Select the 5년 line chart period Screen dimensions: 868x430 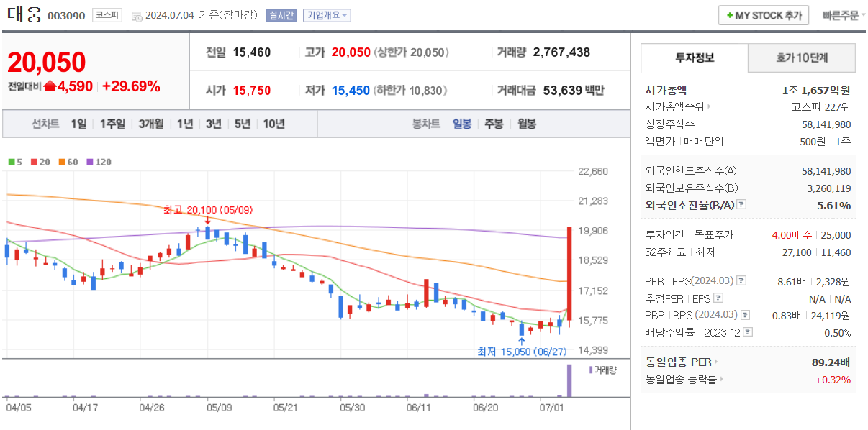243,124
